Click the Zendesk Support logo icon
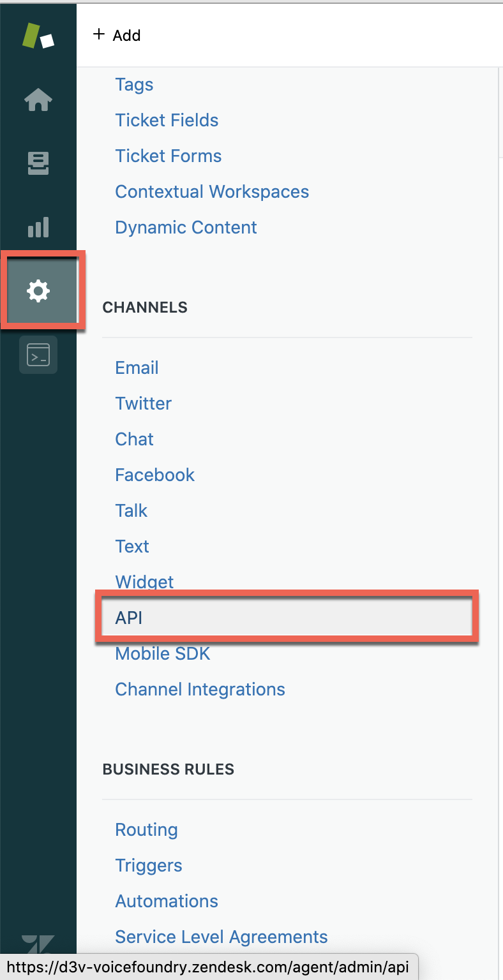Screen dimensions: 503x980 (x=38, y=36)
